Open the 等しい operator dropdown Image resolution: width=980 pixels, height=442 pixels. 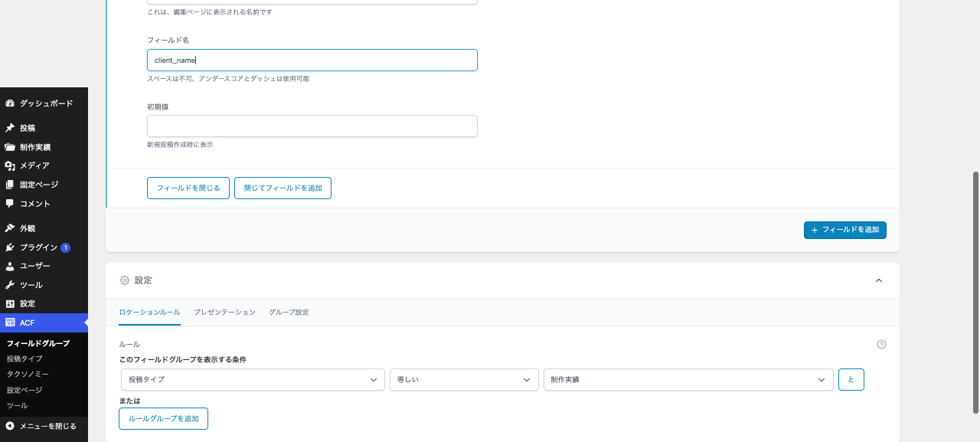coord(464,379)
